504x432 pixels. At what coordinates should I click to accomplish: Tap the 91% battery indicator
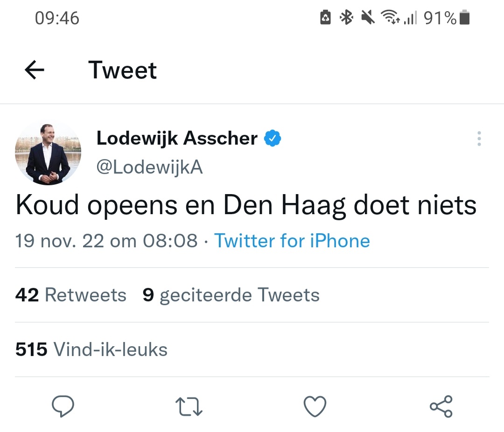(447, 18)
